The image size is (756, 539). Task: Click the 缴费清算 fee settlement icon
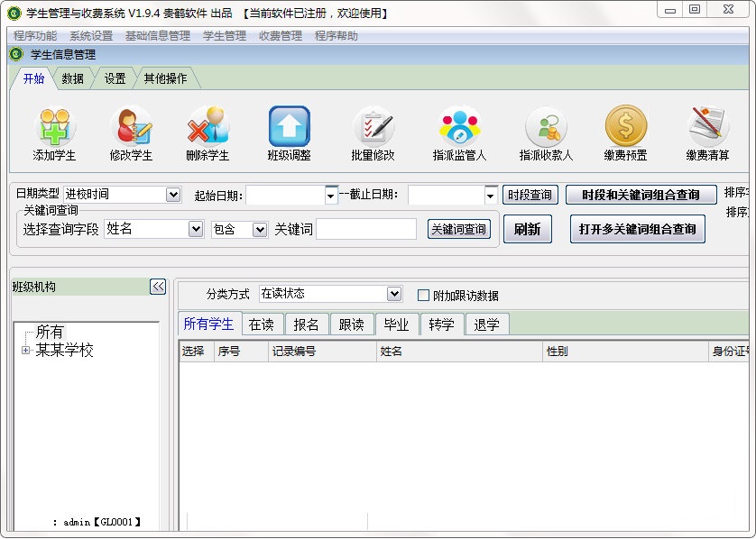[x=708, y=127]
